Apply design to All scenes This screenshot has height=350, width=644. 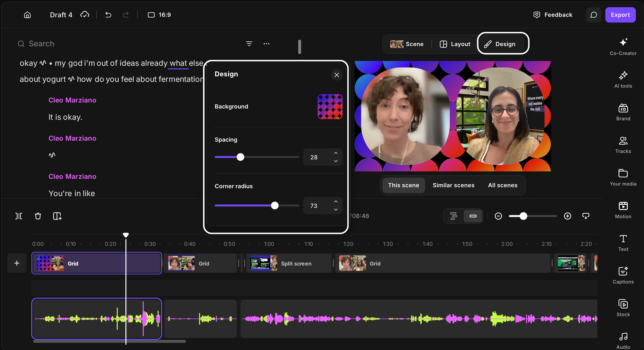click(x=502, y=185)
